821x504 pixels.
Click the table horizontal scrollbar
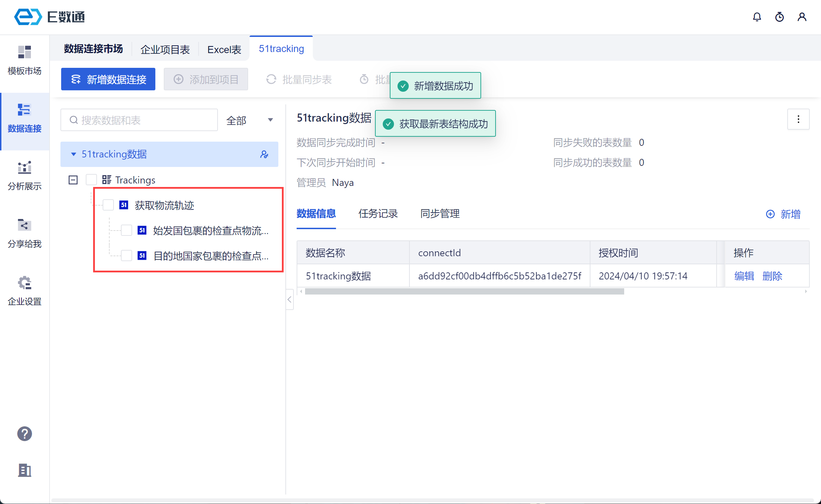coord(464,291)
